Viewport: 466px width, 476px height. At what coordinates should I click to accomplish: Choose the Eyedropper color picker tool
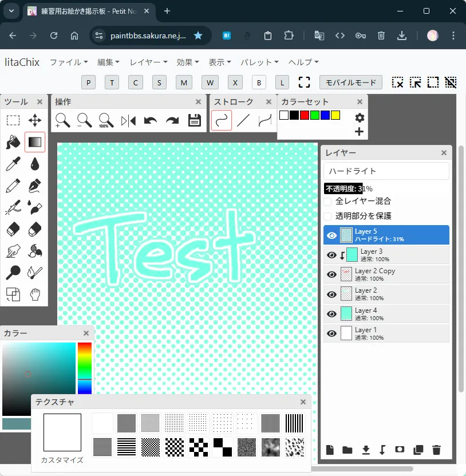tap(13, 164)
